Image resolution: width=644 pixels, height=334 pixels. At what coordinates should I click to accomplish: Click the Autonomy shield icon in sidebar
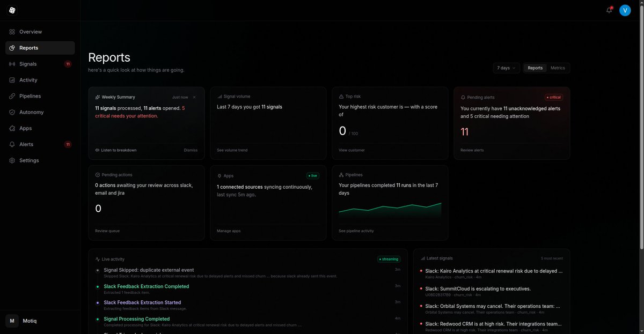coord(12,112)
